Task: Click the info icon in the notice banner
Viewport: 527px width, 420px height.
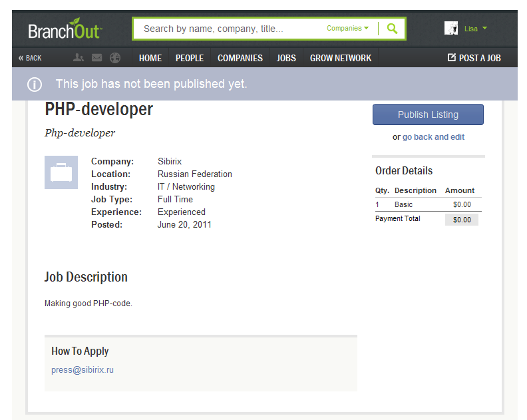Action: click(35, 85)
